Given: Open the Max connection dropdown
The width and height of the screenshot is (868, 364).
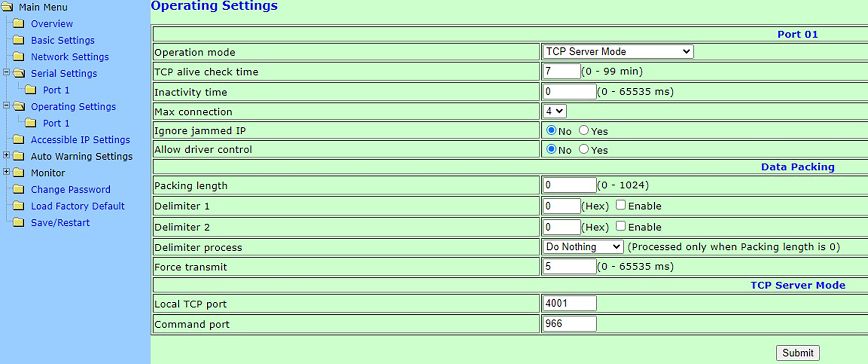Looking at the screenshot, I should coord(554,111).
